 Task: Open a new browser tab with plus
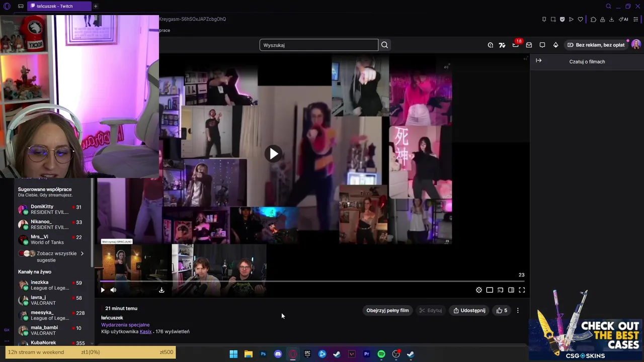(x=96, y=6)
